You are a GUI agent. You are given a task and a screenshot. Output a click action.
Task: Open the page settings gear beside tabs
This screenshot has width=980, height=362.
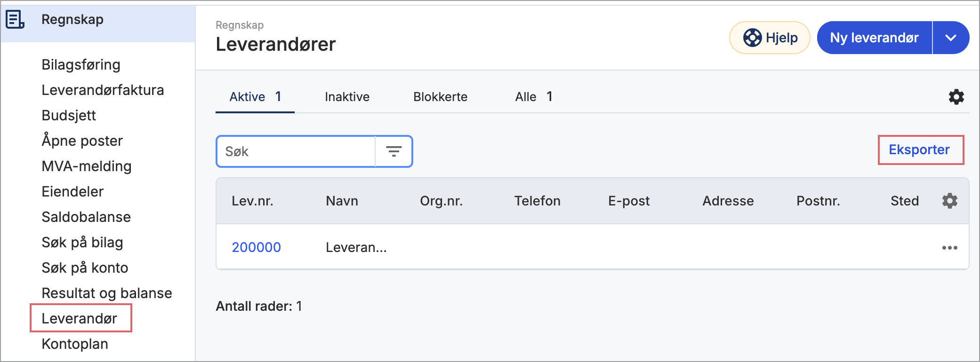pos(956,97)
